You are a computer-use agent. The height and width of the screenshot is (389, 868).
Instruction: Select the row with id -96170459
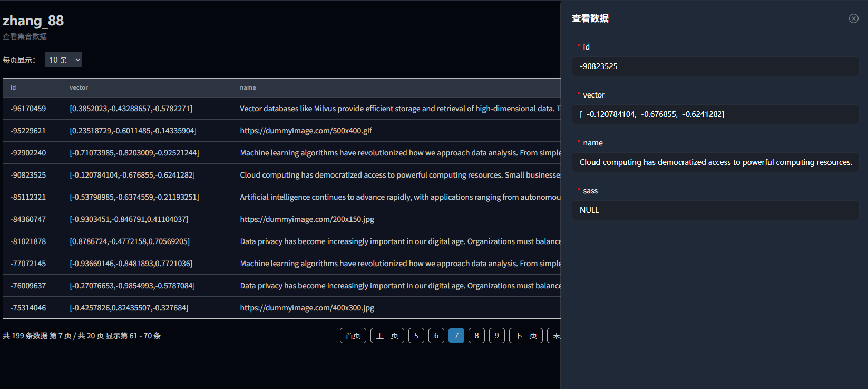[28, 109]
